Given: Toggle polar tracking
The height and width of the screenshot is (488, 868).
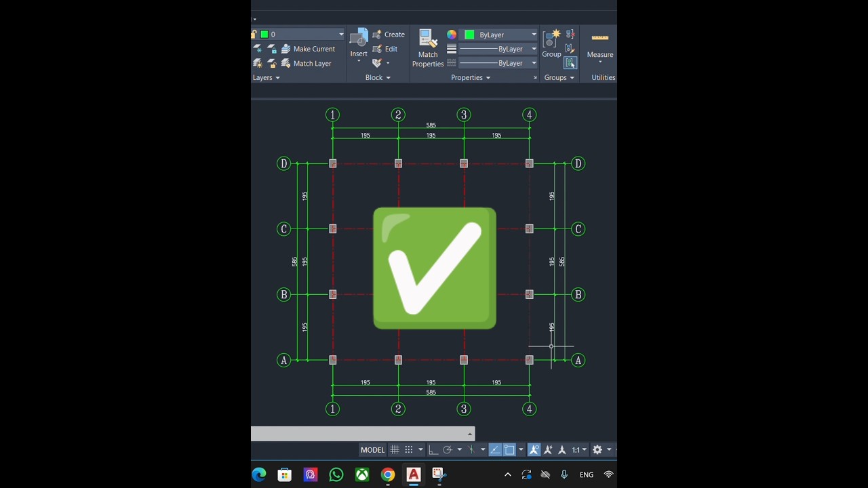Looking at the screenshot, I should (448, 449).
